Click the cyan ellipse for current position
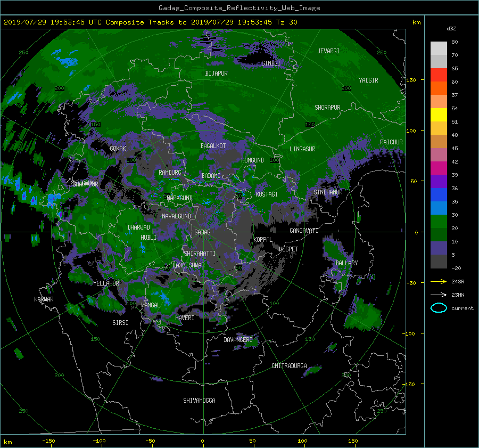This screenshot has width=479, height=448. click(x=439, y=308)
